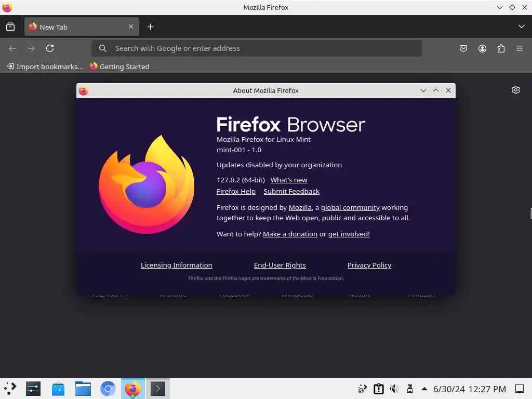The width and height of the screenshot is (532, 399).
Task: Open the get involved link
Action: coord(349,234)
